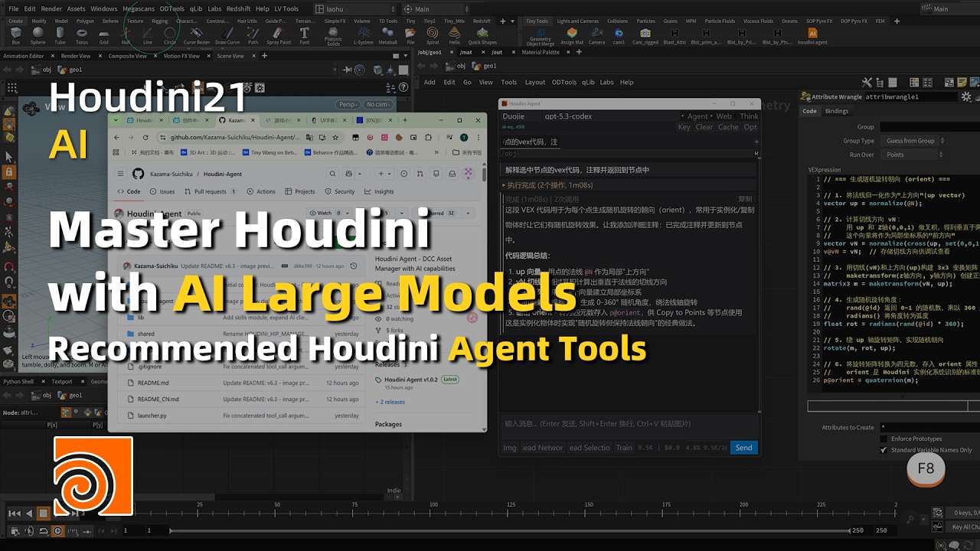The image size is (980, 551).
Task: Click the Assign Mat shelf tool
Action: [571, 36]
